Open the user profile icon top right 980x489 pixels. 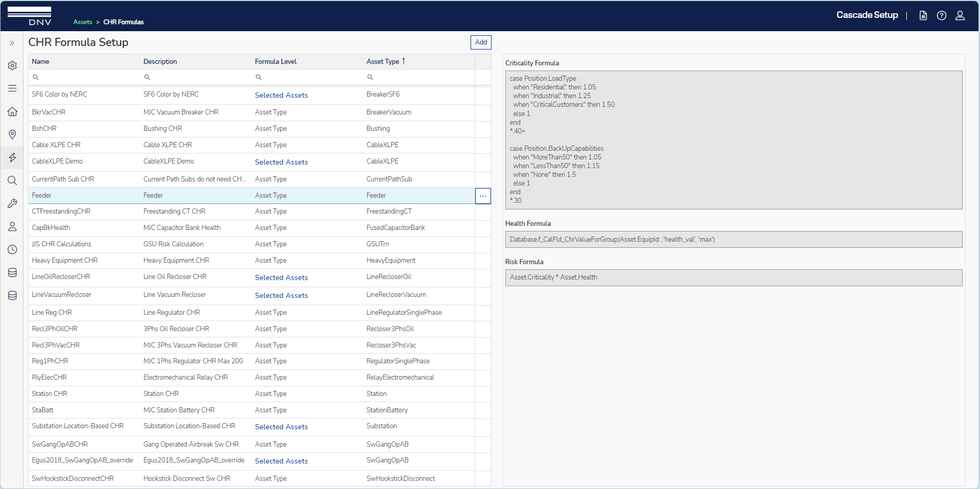click(961, 16)
